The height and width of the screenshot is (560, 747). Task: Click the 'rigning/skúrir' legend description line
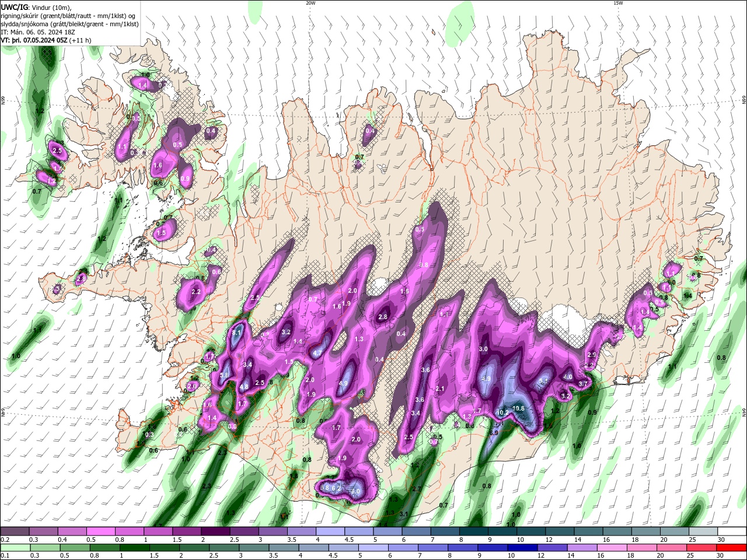point(68,16)
